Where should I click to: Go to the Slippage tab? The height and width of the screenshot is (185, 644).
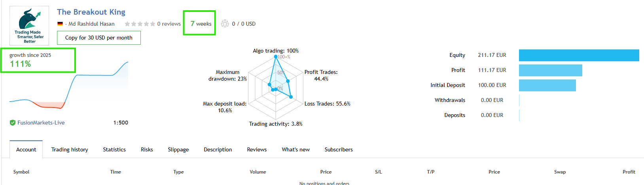click(178, 149)
